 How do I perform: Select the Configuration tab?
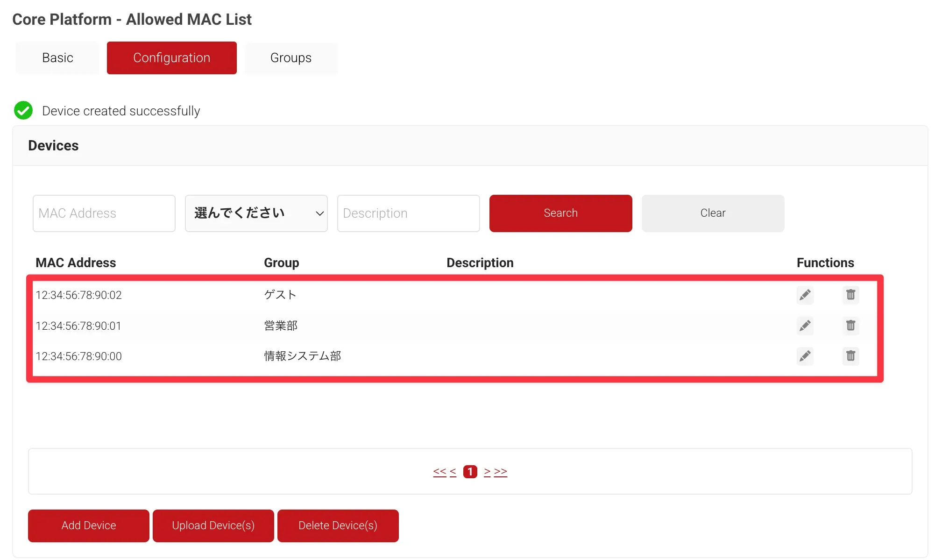[x=171, y=58]
